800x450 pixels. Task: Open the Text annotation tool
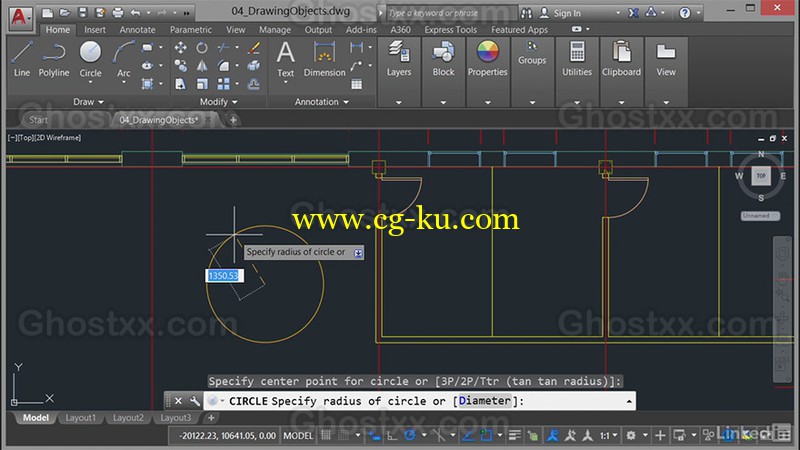(x=285, y=59)
